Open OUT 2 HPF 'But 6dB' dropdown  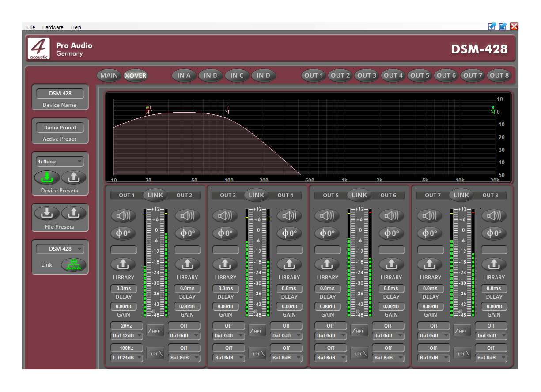click(184, 335)
